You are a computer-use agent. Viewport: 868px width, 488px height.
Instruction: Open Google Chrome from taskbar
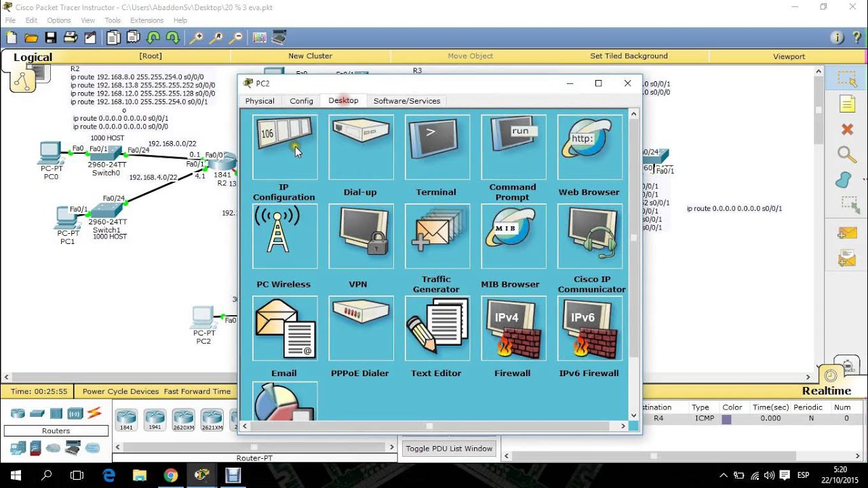(170, 475)
